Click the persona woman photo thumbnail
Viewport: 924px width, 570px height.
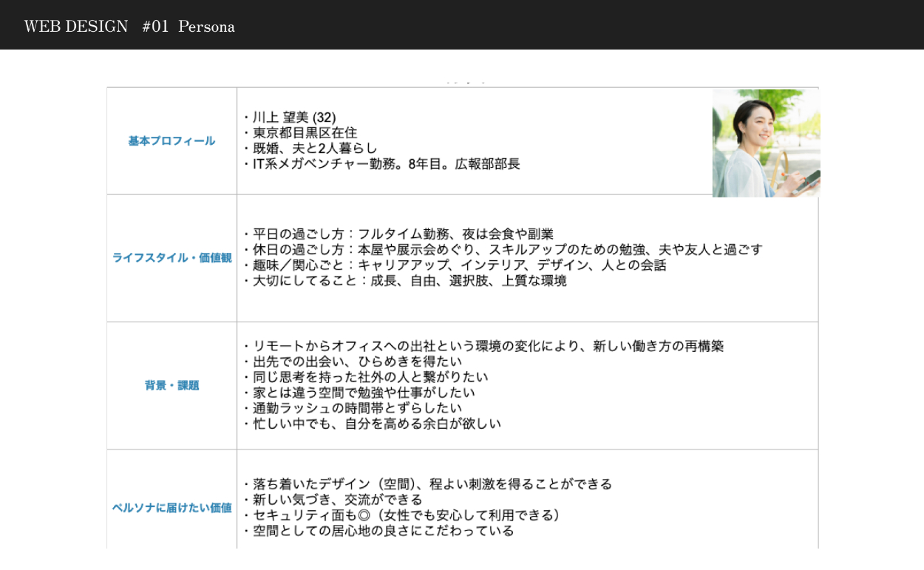click(x=766, y=143)
